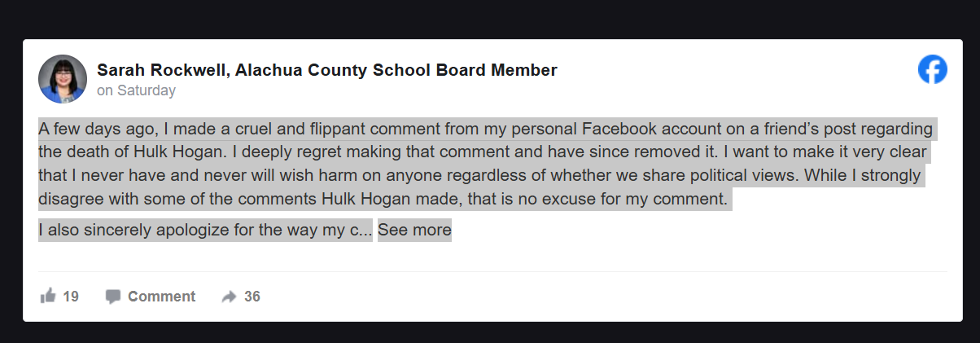Open Sarah Rockwell's profile picture
The height and width of the screenshot is (343, 980).
[x=63, y=79]
